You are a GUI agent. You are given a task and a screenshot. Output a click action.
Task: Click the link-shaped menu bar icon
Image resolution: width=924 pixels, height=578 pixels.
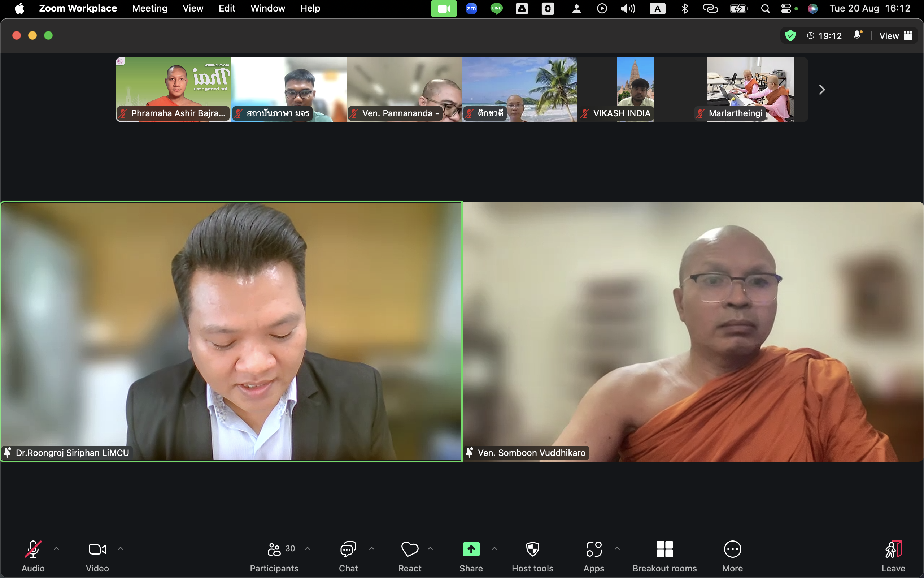point(710,8)
